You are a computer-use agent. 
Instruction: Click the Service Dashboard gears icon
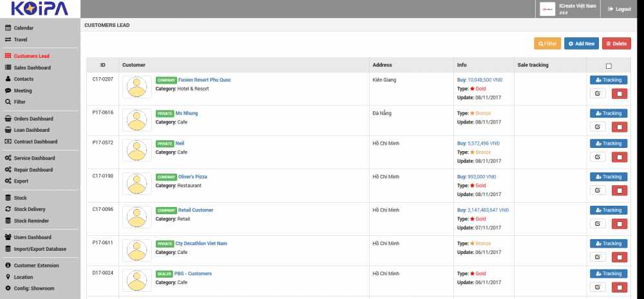tap(8, 158)
